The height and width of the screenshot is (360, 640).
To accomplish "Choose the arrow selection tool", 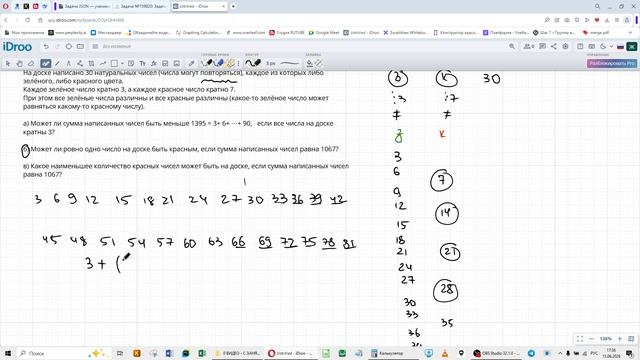I will click(x=7, y=63).
